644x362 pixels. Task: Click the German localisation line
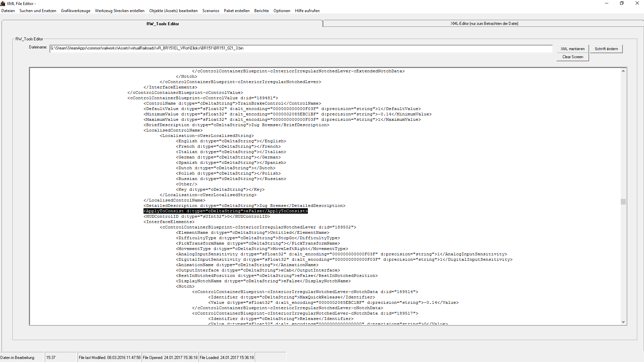(x=228, y=157)
